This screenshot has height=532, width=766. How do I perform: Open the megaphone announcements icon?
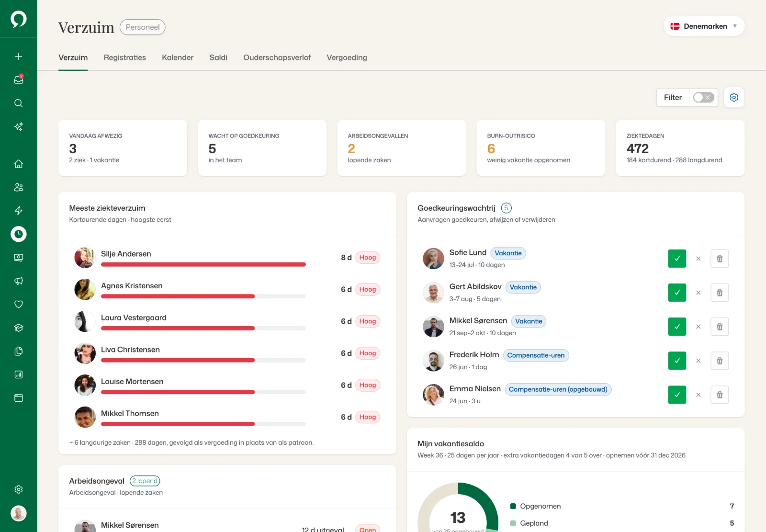pos(19,281)
